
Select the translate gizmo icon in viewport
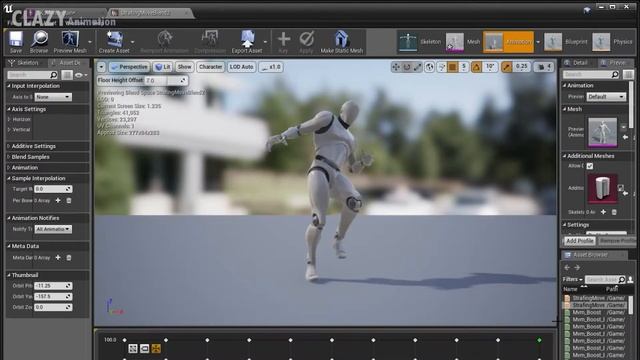(396, 67)
